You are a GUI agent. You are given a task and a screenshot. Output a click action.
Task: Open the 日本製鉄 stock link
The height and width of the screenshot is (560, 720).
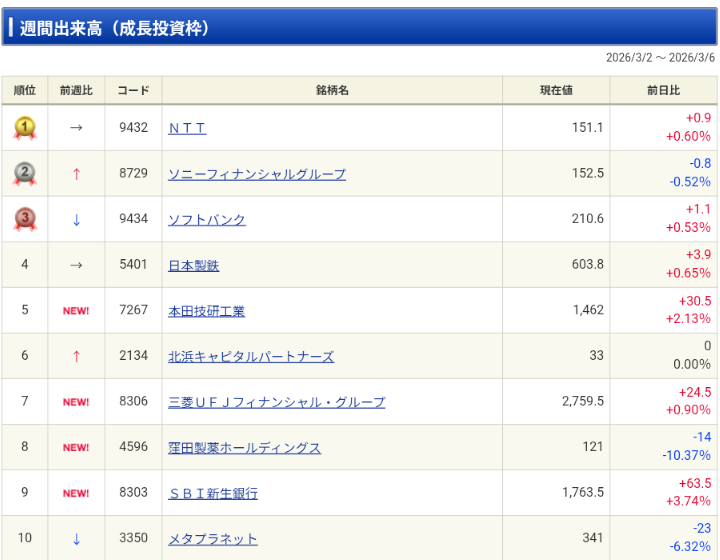pos(193,265)
